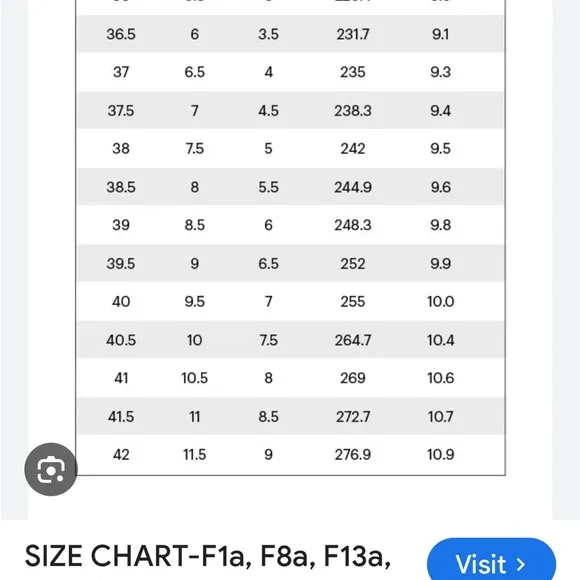580x580 pixels.
Task: Select the 37.5 row size cell
Action: [121, 111]
